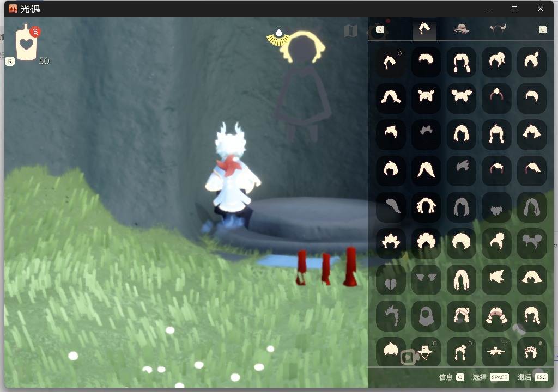Click the 退后 ESC back button

click(532, 377)
